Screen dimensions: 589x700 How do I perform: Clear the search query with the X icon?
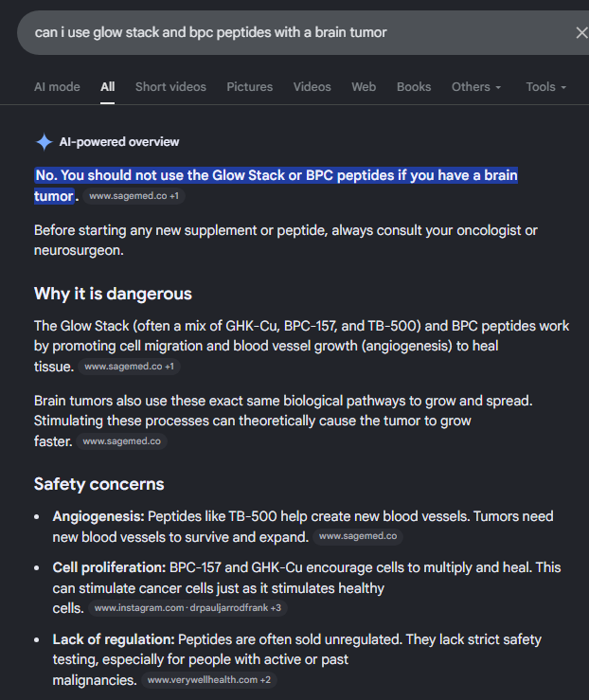coord(581,32)
